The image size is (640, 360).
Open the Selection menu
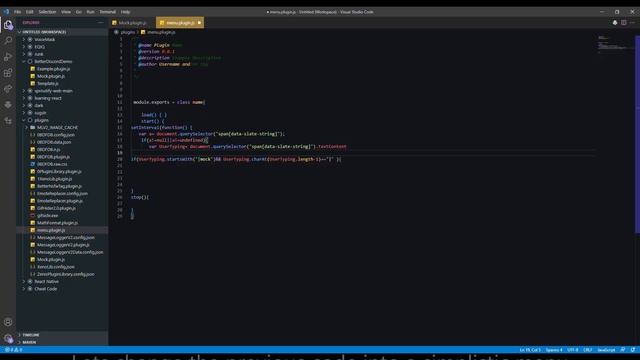coord(47,12)
